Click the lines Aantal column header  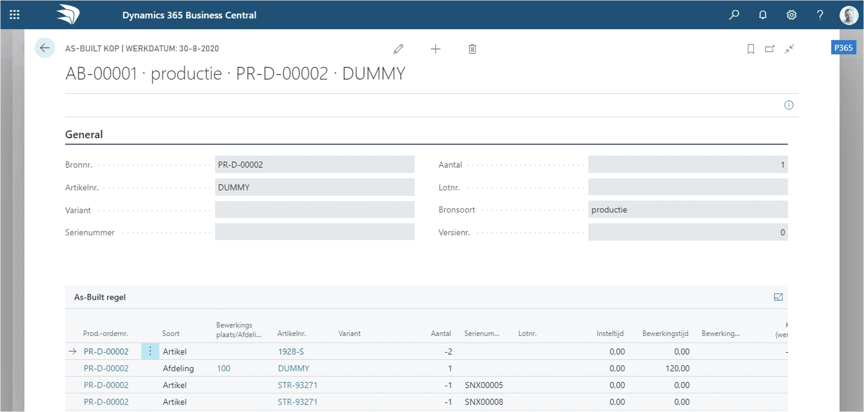[x=441, y=333]
